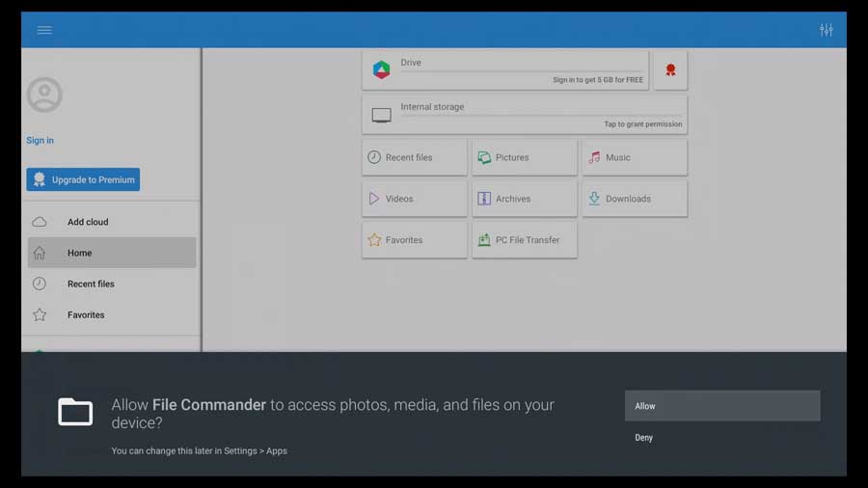Click the Home house icon in sidebar
This screenshot has width=868, height=488.
point(40,253)
